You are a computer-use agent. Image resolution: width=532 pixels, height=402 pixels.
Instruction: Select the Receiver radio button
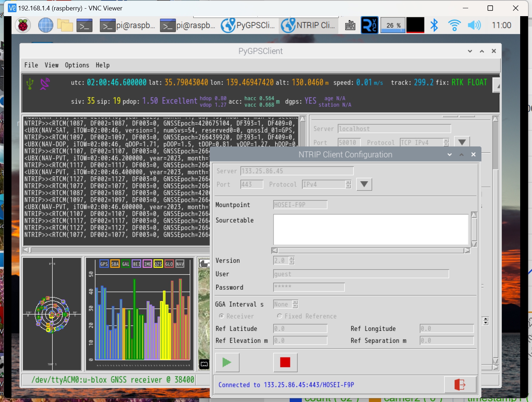click(221, 316)
